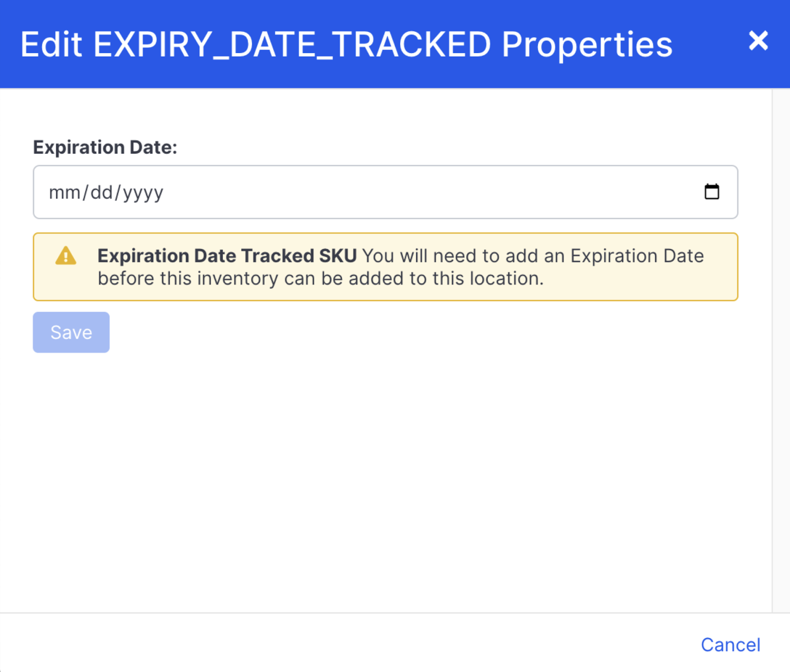Dismiss the dialog with Cancel
Screen dimensions: 790x672
coord(730,644)
